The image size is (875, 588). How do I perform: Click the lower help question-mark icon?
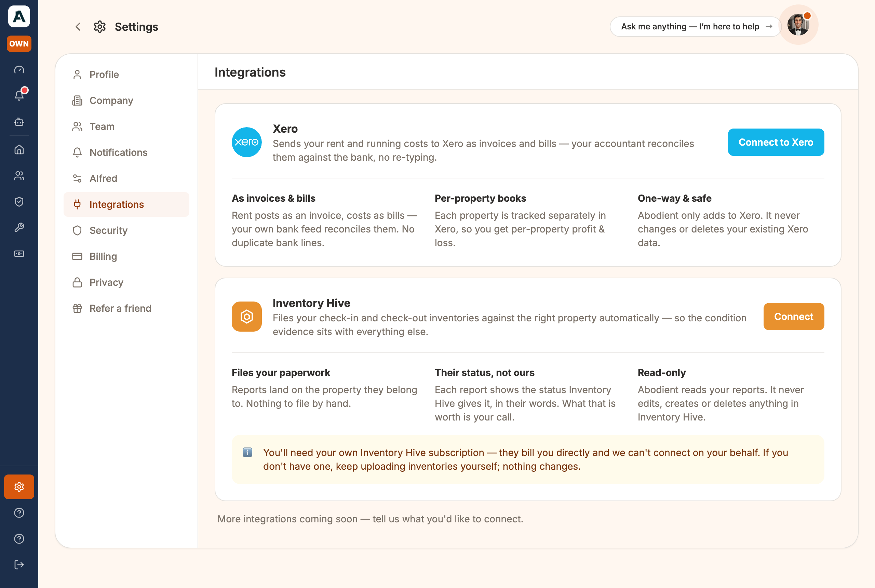click(19, 538)
